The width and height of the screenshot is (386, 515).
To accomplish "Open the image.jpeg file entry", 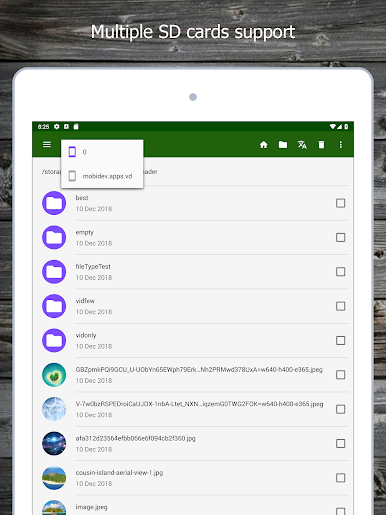I will coord(195,506).
